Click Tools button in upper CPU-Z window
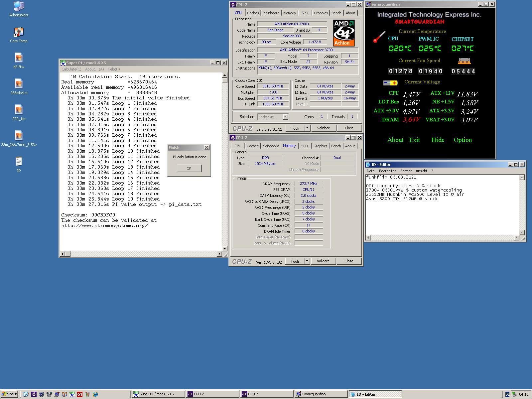The width and height of the screenshot is (532, 399). [x=295, y=128]
